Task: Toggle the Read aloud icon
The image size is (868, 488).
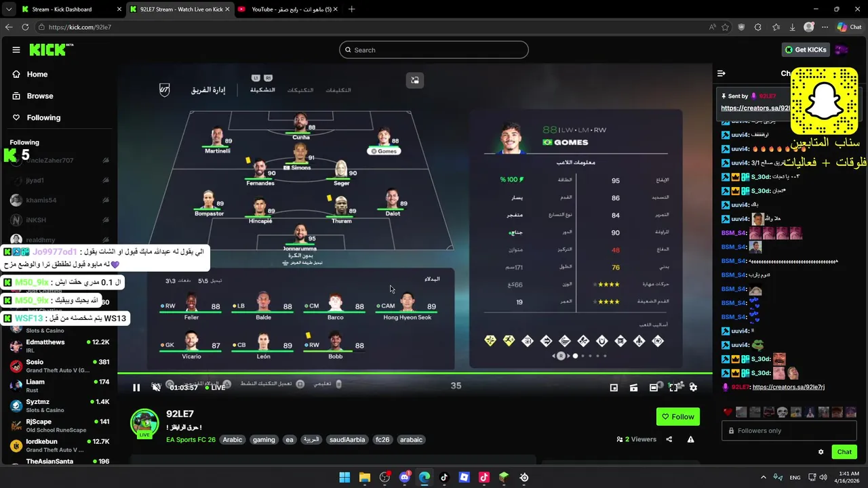Action: [712, 27]
